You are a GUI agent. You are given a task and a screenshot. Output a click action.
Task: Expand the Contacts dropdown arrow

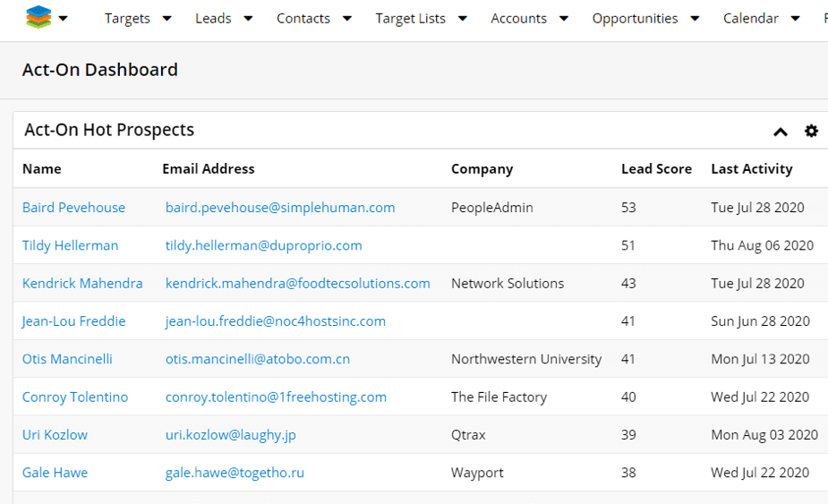tap(347, 19)
